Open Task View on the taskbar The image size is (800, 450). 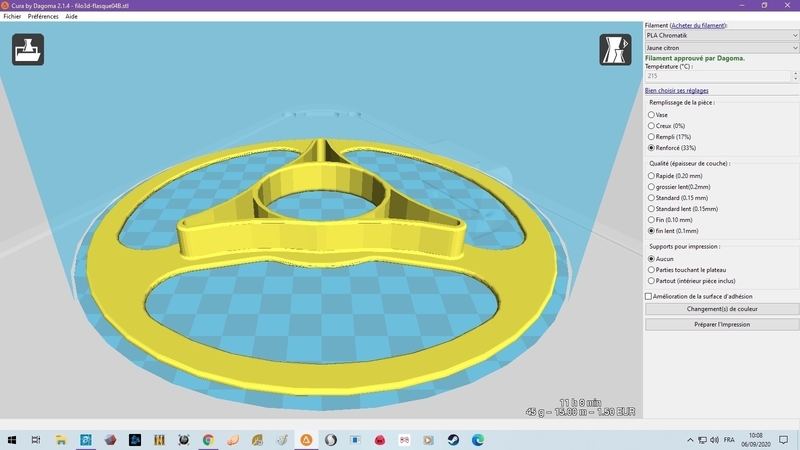tap(36, 440)
